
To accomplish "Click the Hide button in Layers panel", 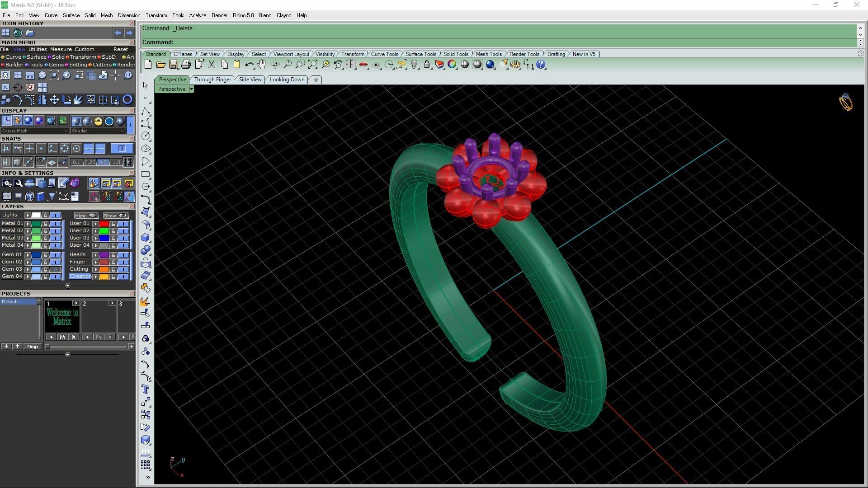I will [85, 216].
